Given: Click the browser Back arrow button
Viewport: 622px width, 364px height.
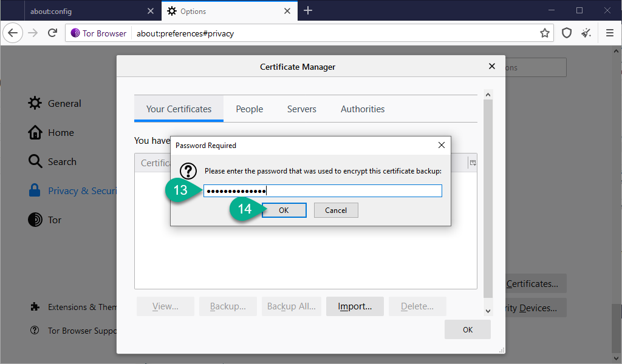Looking at the screenshot, I should (13, 33).
